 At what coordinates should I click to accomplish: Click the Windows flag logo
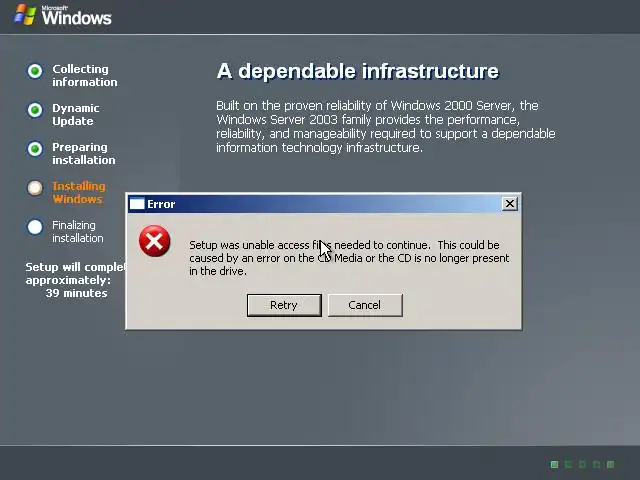(25, 15)
